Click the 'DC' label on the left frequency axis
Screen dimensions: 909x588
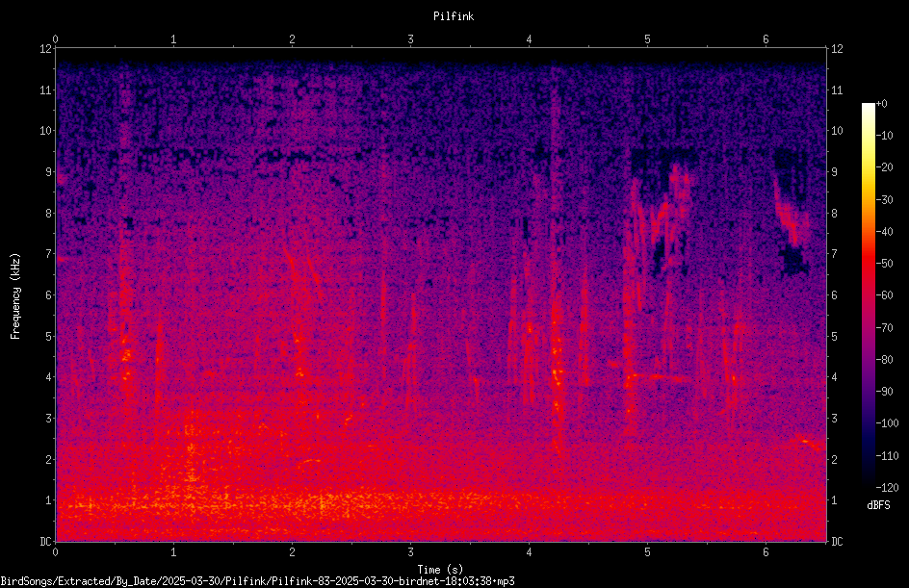(x=46, y=542)
